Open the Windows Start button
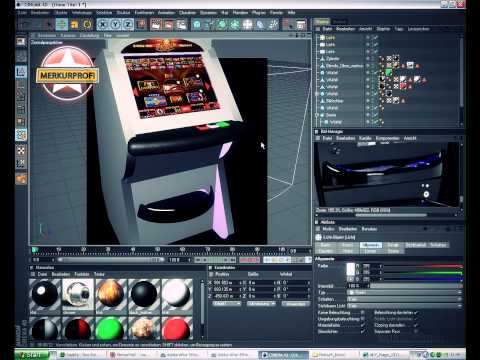Screen dimensions: 480x360 [32, 355]
